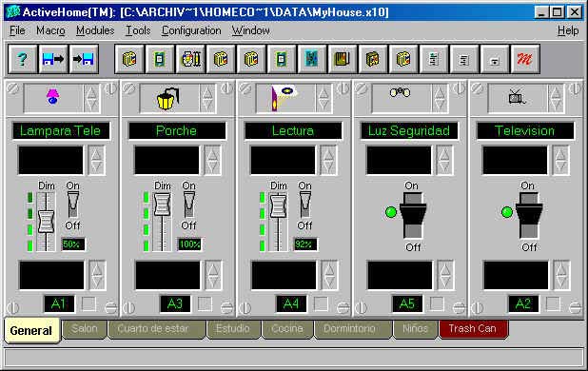
Task: Tick the checkbox beside address A4
Action: (x=321, y=303)
